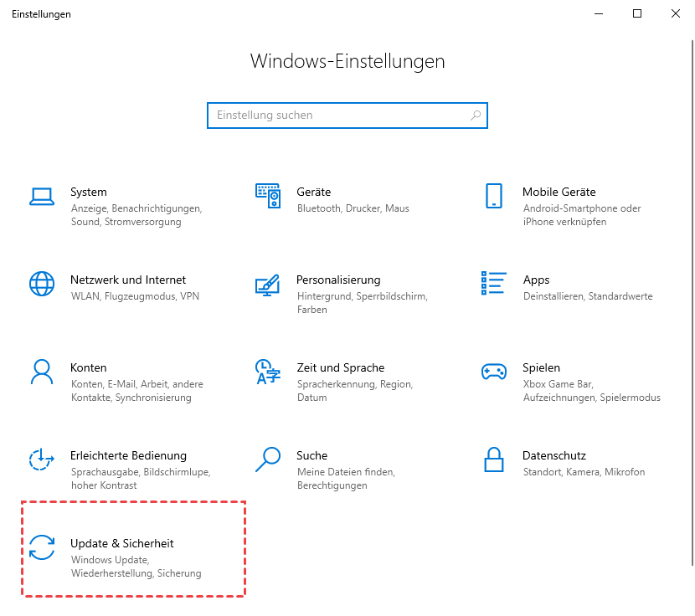
Task: Minimize the Einstellungen window
Action: pyautogui.click(x=599, y=13)
